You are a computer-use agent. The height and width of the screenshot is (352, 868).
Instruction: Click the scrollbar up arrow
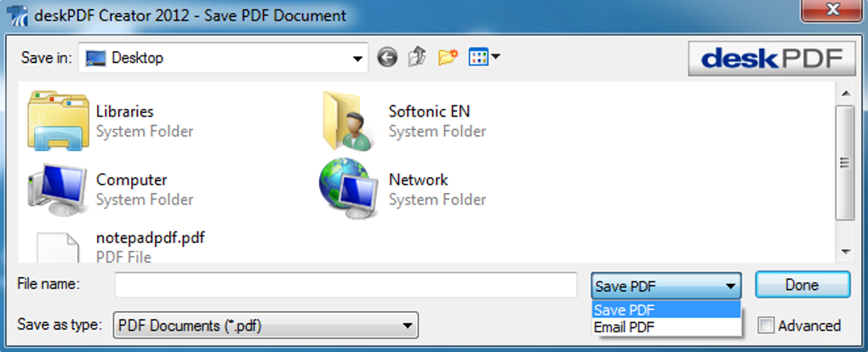pyautogui.click(x=845, y=94)
